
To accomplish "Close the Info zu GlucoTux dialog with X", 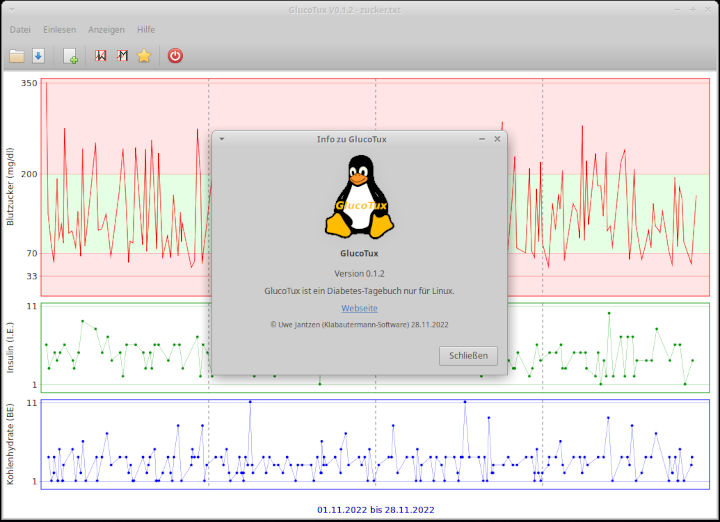I will 497,139.
